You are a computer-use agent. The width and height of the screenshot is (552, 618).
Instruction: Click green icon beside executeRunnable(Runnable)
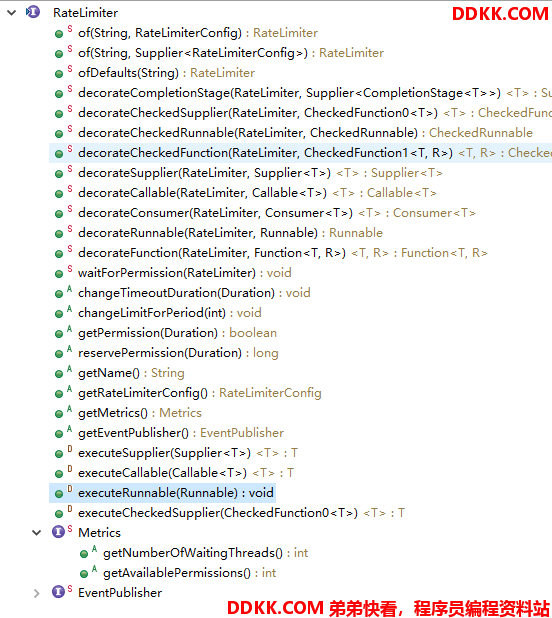coord(59,494)
